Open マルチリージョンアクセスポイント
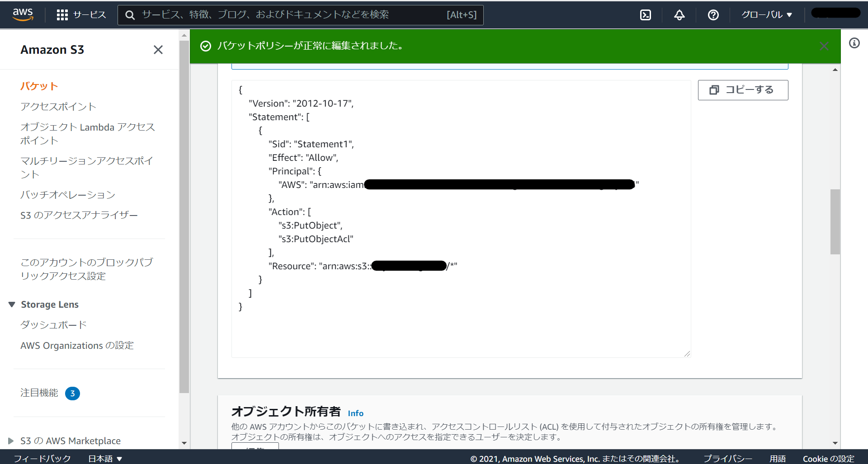 click(87, 168)
